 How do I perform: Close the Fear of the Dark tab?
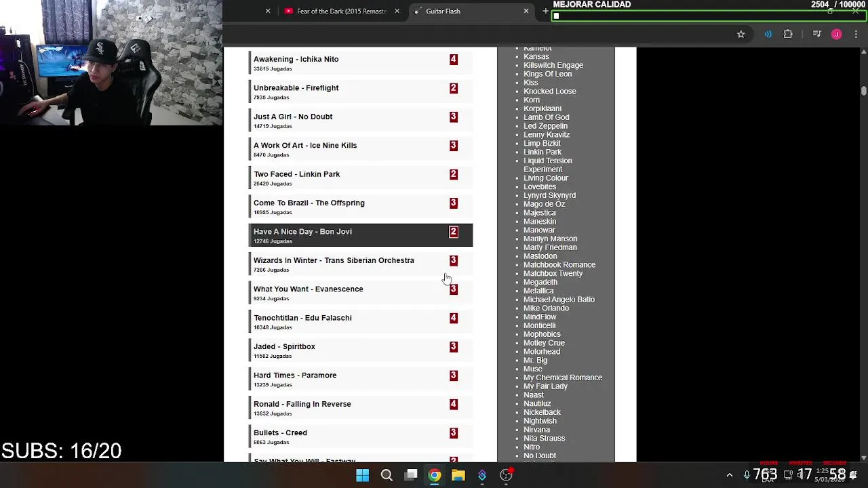[x=397, y=11]
